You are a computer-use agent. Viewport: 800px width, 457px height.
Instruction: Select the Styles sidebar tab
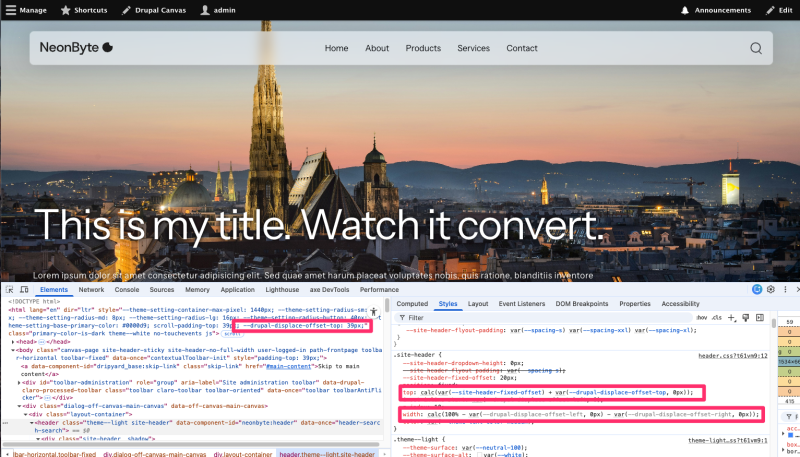[448, 303]
